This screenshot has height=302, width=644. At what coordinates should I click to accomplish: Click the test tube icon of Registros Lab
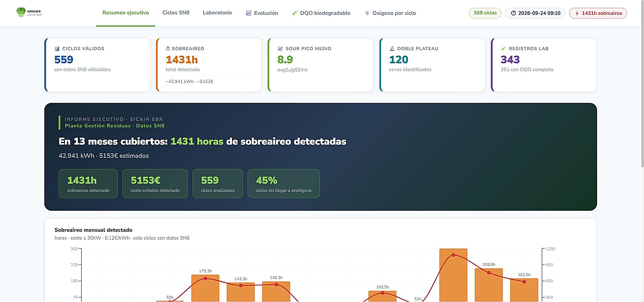(x=504, y=49)
